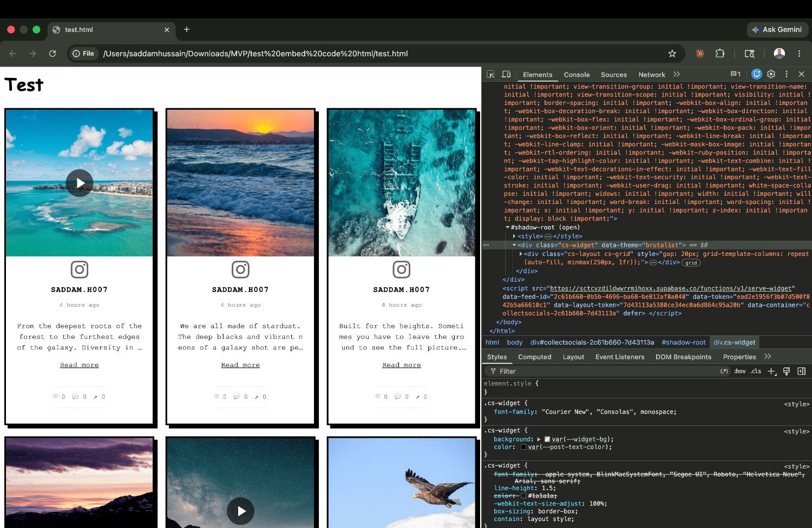Image resolution: width=812 pixels, height=528 pixels.
Task: Add a new style rule with plus icon
Action: [771, 371]
